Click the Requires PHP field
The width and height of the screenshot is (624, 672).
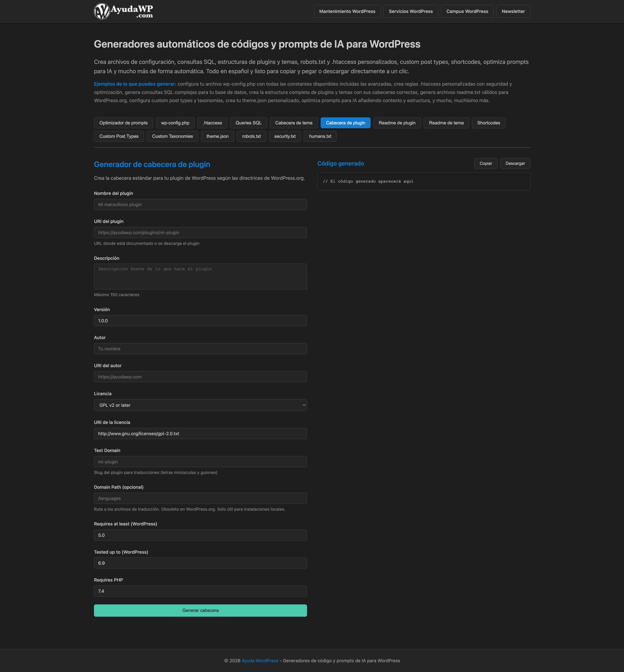pyautogui.click(x=200, y=591)
